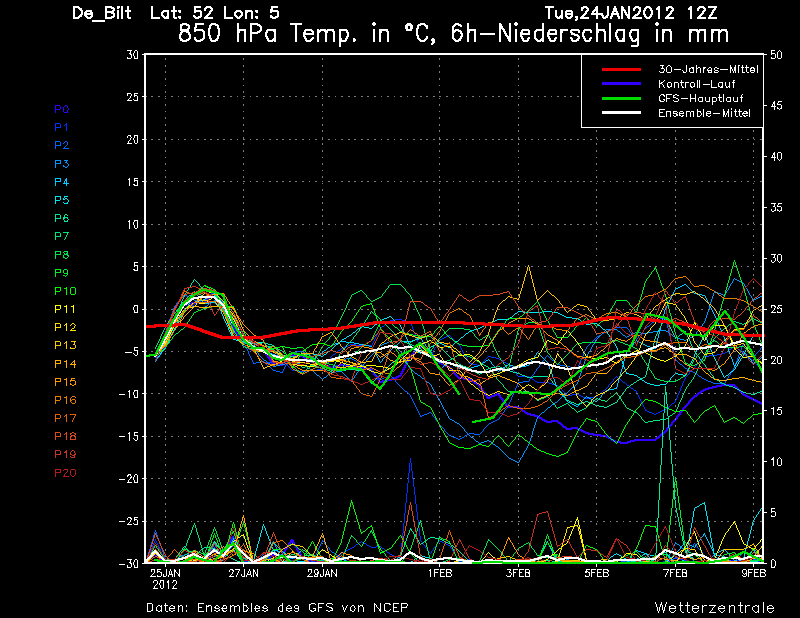Click the -30 value on temperature axis
Screen dimensions: 800x618
(129, 563)
